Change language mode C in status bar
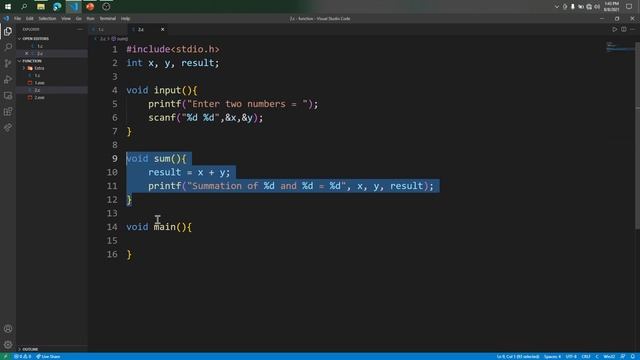 [597, 357]
